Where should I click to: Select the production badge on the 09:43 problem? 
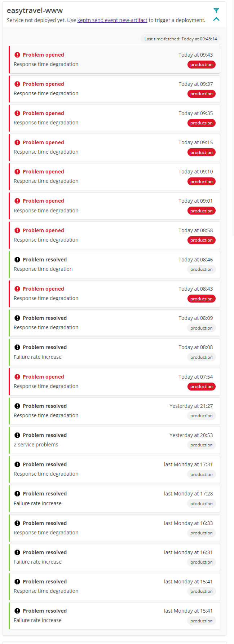tap(201, 64)
